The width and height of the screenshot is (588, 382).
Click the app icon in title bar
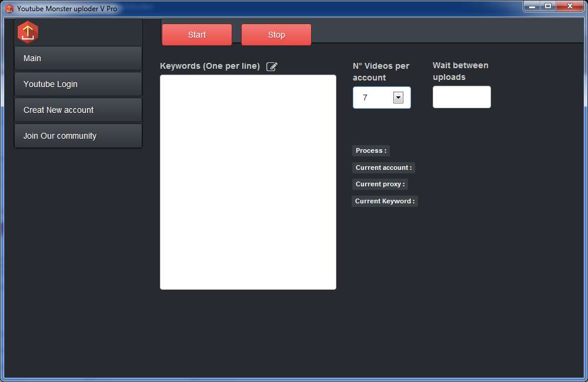pyautogui.click(x=9, y=9)
